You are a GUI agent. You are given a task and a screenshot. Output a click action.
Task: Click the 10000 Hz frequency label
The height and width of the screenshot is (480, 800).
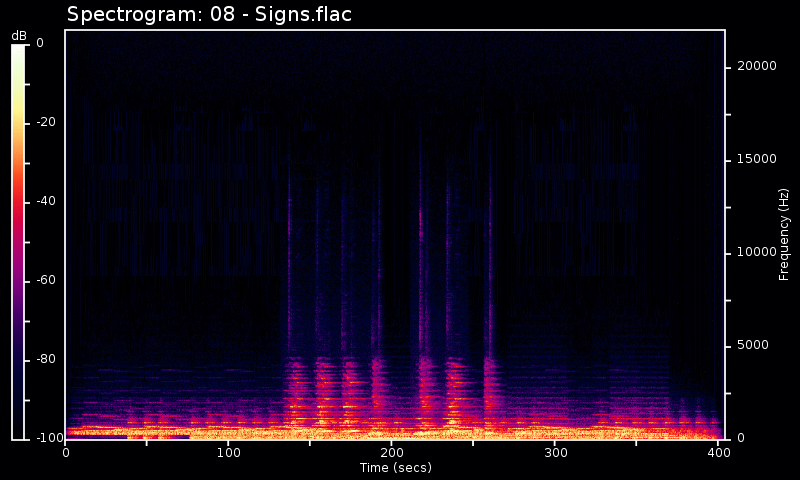coord(756,252)
